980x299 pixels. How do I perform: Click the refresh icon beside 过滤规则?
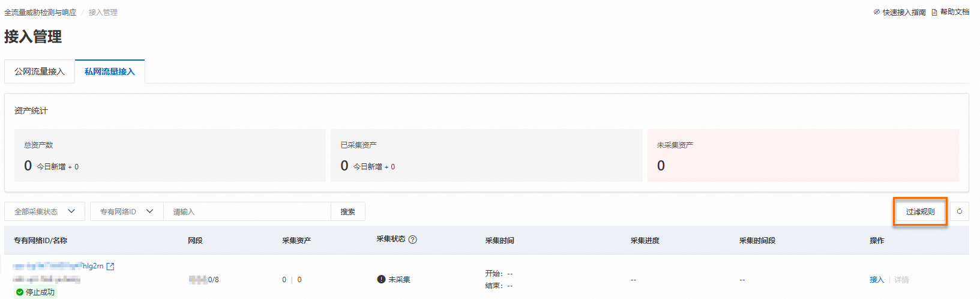[x=960, y=211]
